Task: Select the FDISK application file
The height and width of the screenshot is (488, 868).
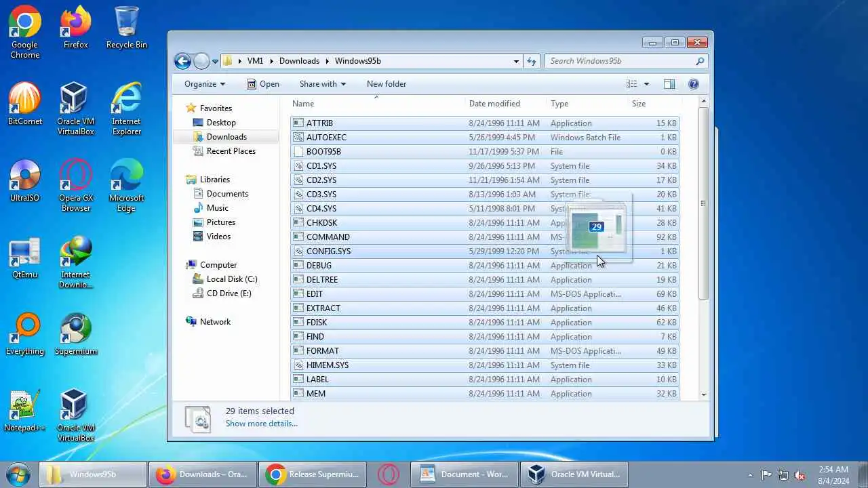Action: pyautogui.click(x=485, y=323)
